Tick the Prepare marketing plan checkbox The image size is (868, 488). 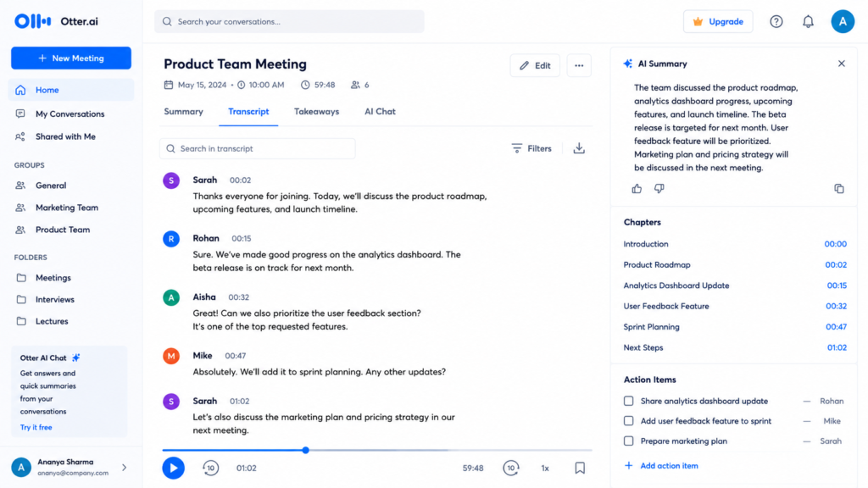628,441
